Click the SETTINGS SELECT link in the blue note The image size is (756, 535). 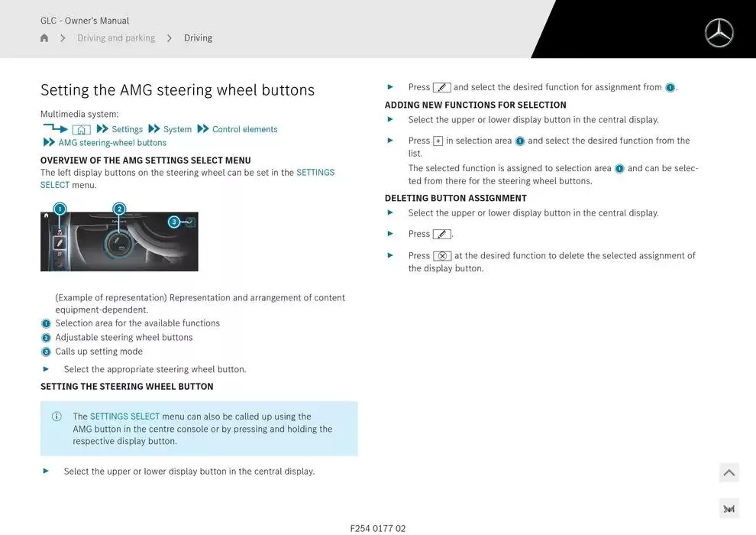[124, 417]
